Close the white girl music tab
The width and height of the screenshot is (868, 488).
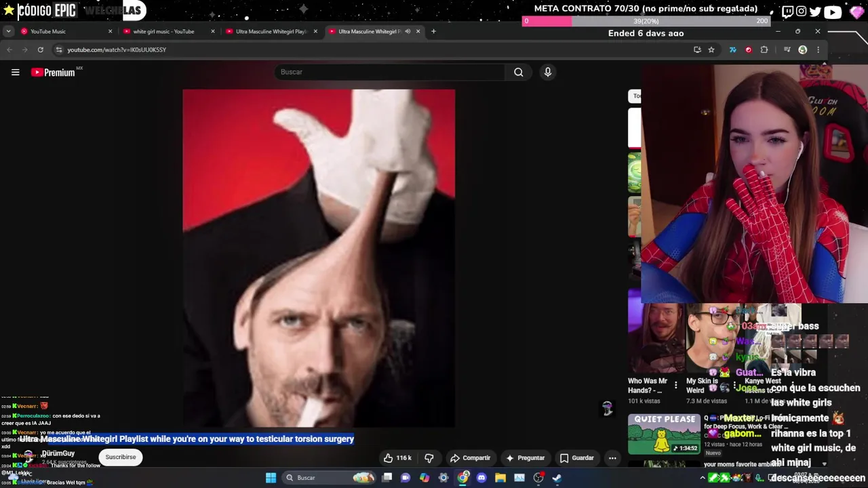[x=212, y=31]
